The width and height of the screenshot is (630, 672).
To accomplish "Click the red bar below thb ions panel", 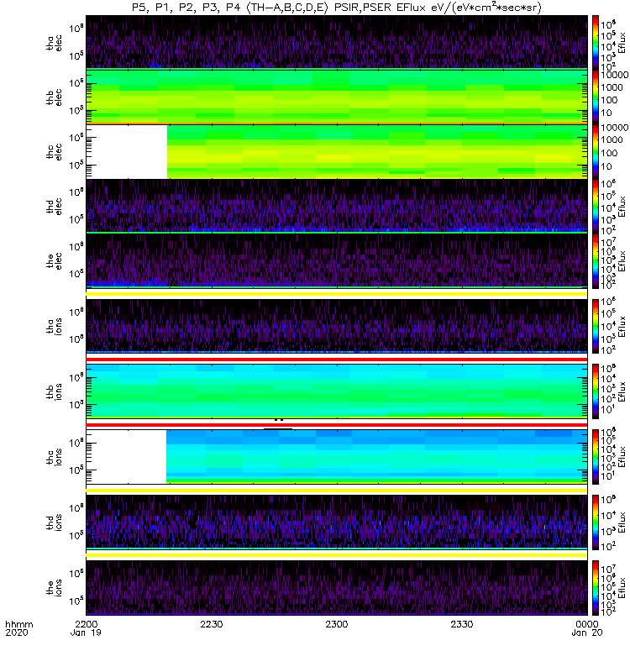I will pos(337,425).
